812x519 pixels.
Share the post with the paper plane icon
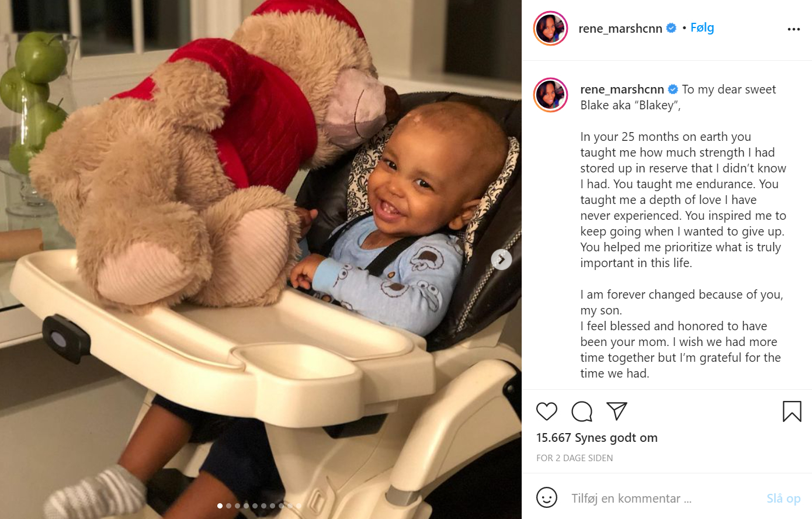click(617, 411)
